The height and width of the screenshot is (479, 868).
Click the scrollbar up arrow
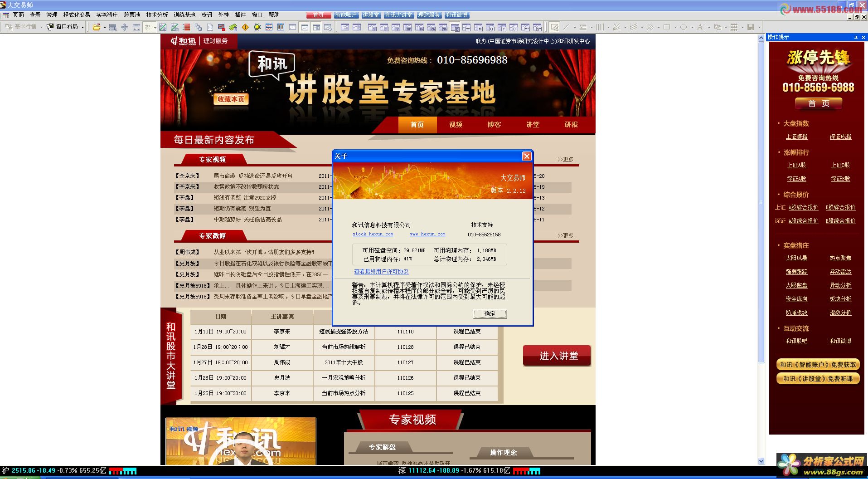[x=761, y=38]
